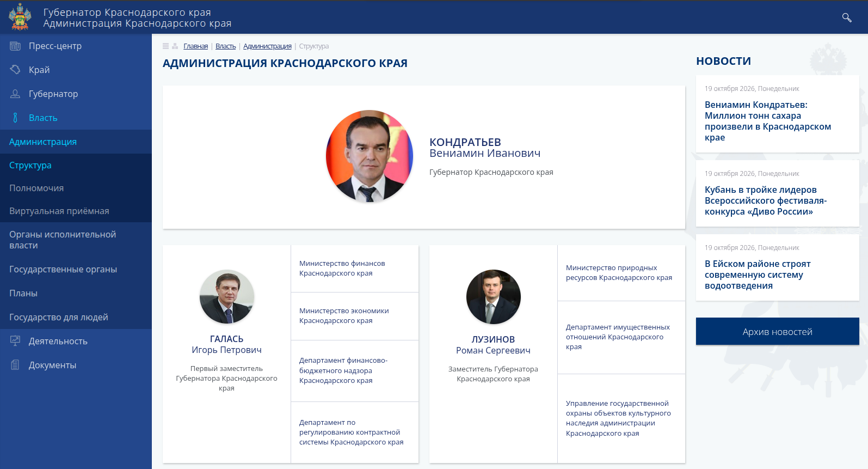Click the Krasnodar coat of arms logo
The height and width of the screenshot is (469, 868).
pyautogui.click(x=20, y=17)
